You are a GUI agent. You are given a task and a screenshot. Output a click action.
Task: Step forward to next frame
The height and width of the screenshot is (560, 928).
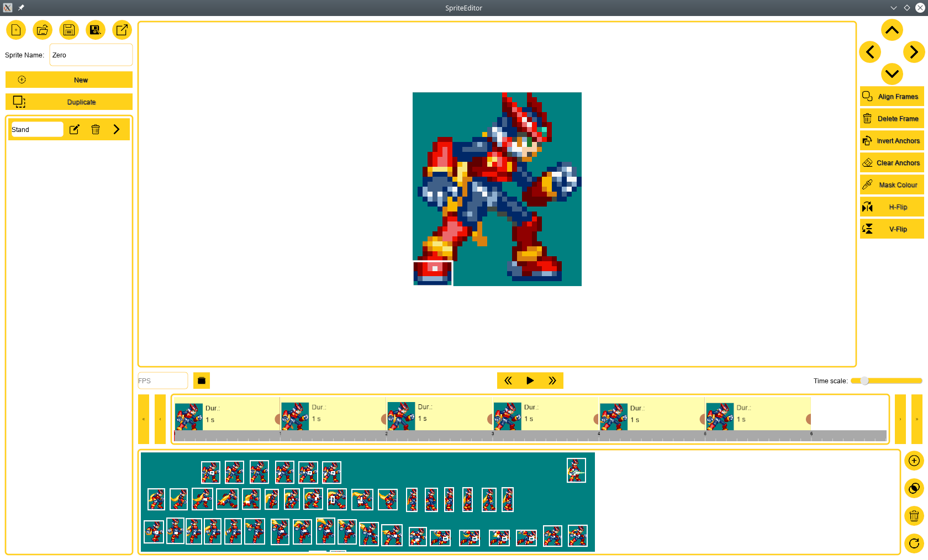552,381
